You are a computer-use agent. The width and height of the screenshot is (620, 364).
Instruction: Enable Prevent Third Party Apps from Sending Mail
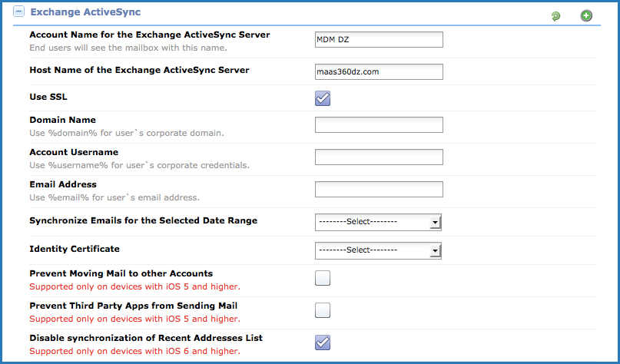coord(323,310)
